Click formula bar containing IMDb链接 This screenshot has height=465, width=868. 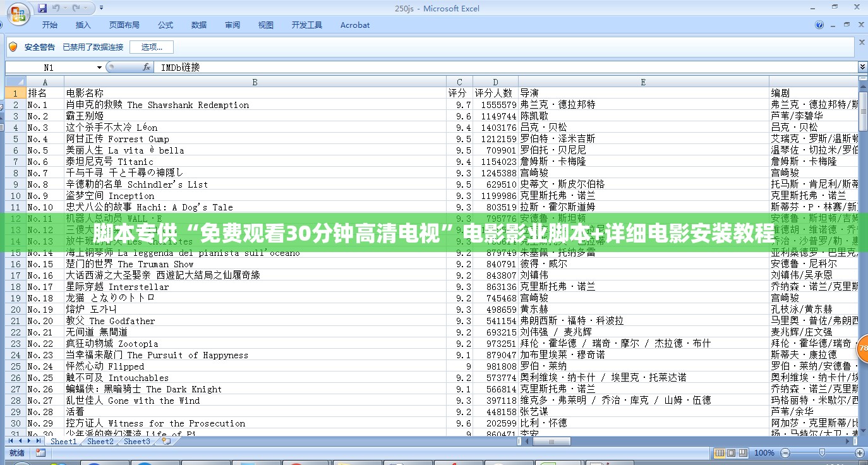pos(505,67)
